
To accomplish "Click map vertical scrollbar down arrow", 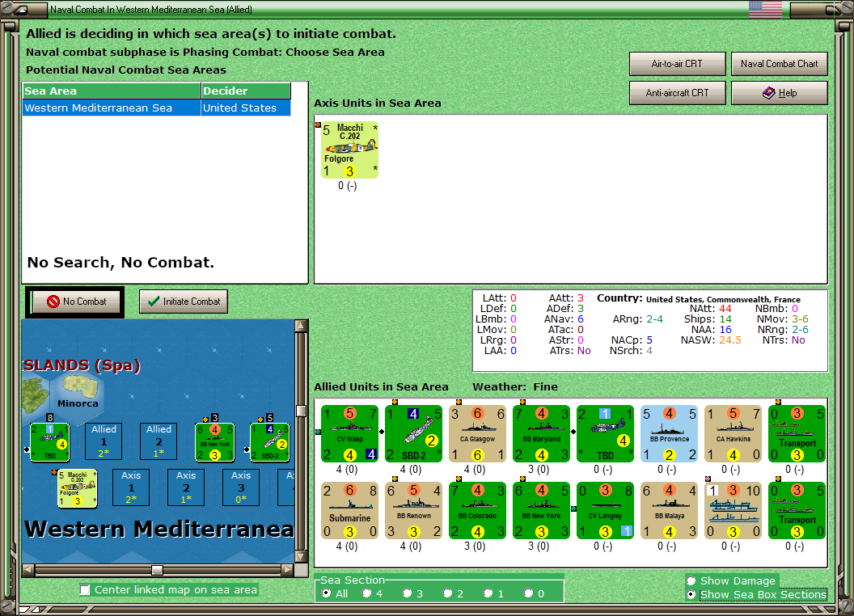I will click(301, 557).
